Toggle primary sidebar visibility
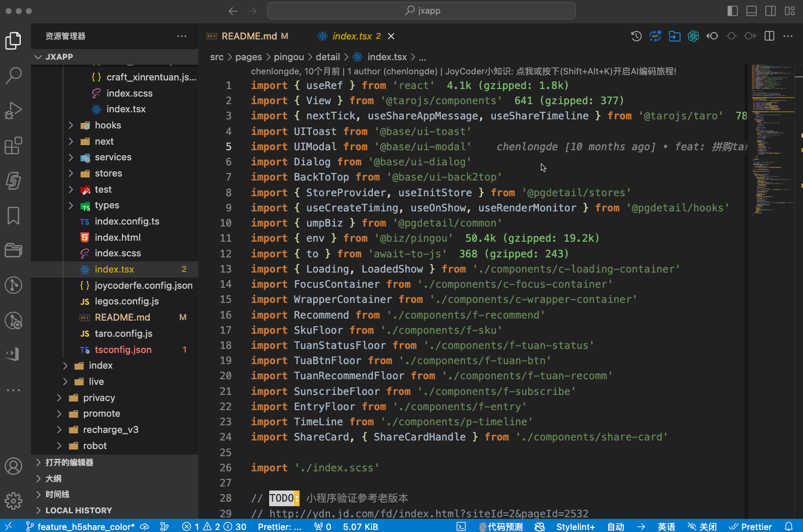The width and height of the screenshot is (803, 532). [733, 11]
